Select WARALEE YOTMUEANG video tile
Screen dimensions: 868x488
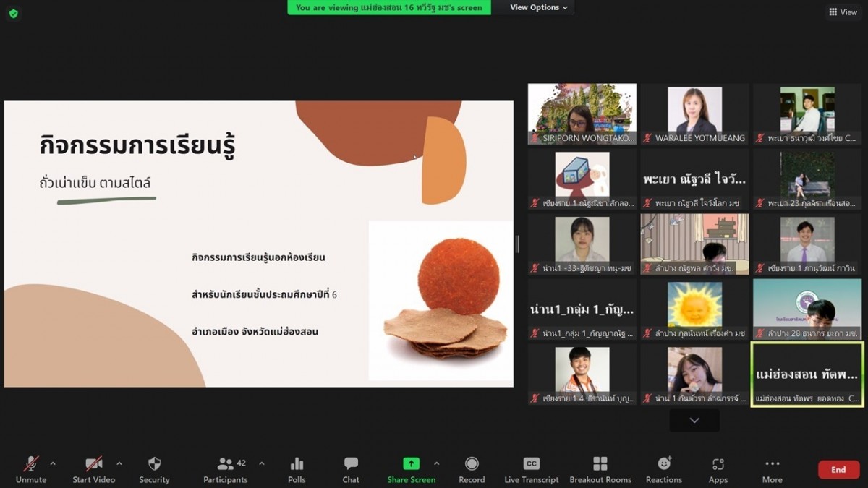pyautogui.click(x=694, y=114)
